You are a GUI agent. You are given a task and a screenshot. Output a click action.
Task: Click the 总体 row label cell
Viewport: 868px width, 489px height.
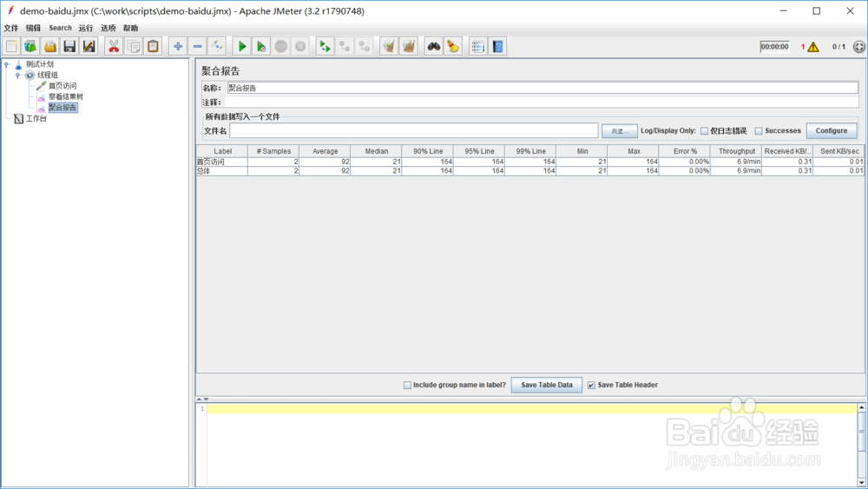point(222,171)
